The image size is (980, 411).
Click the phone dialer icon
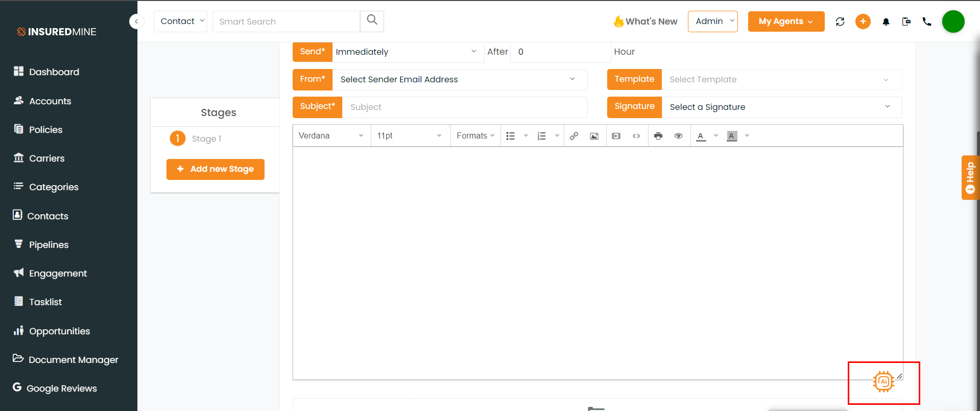click(x=927, y=21)
